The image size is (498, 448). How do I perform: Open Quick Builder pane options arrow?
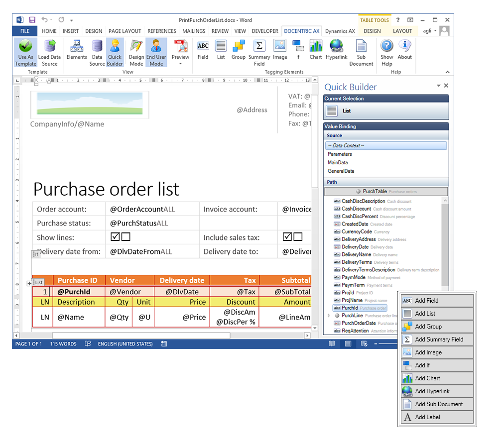439,86
